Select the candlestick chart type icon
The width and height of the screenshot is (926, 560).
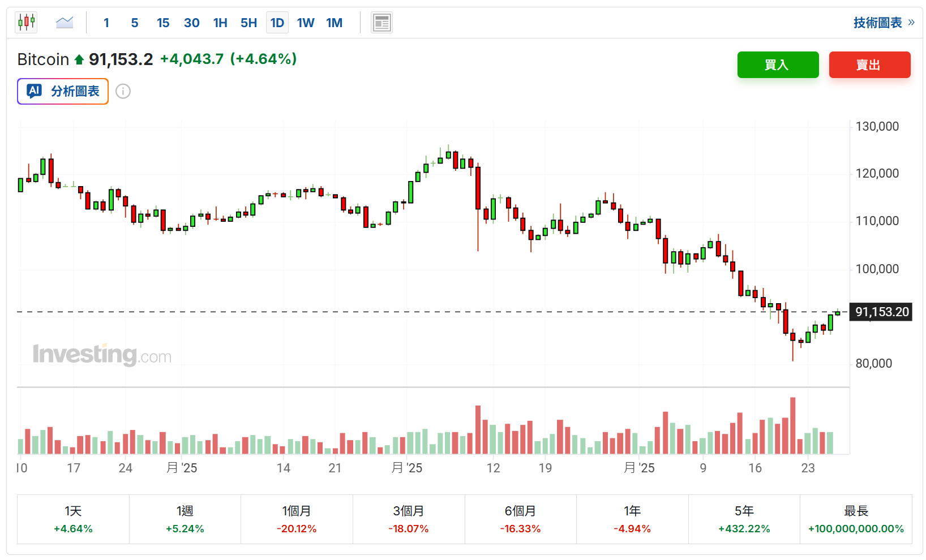26,23
